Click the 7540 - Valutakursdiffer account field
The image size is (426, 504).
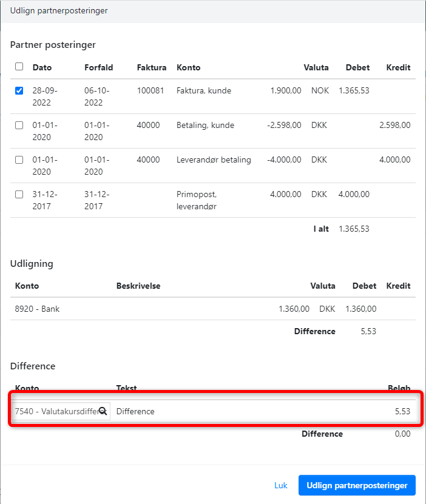click(56, 411)
